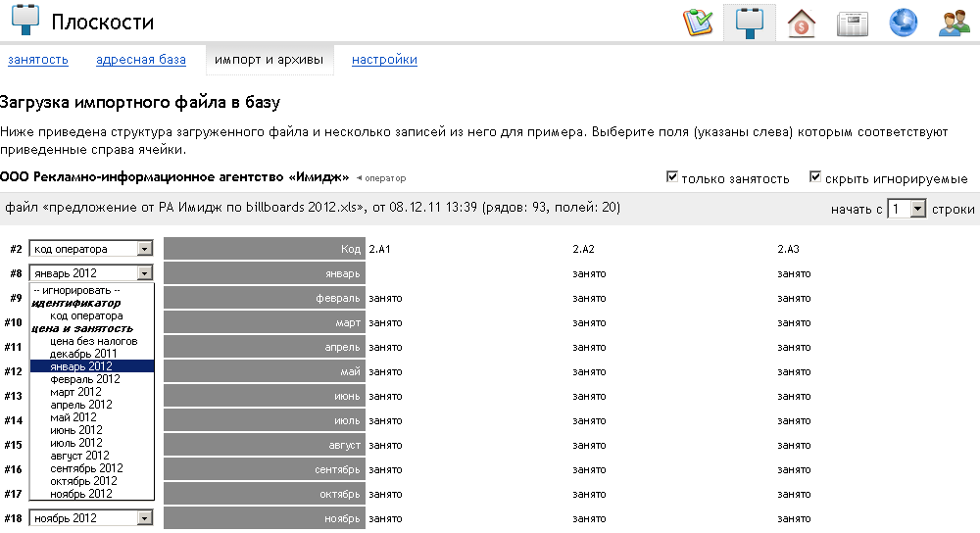The height and width of the screenshot is (533, 980).
Task: Choose май 2012 in the list
Action: click(92, 417)
